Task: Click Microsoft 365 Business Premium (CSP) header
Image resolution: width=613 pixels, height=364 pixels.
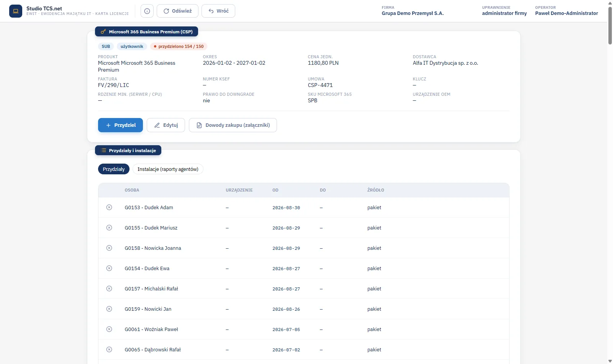Action: [146, 32]
